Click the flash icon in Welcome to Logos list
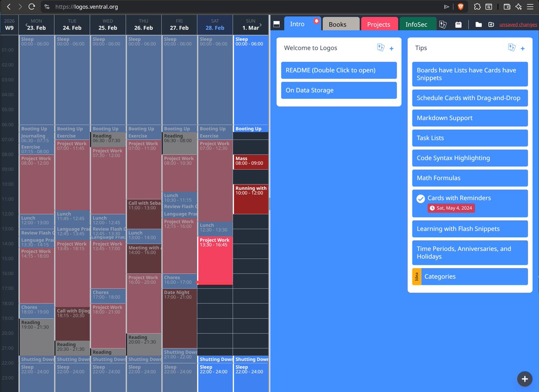This screenshot has height=392, width=539. pyautogui.click(x=380, y=48)
